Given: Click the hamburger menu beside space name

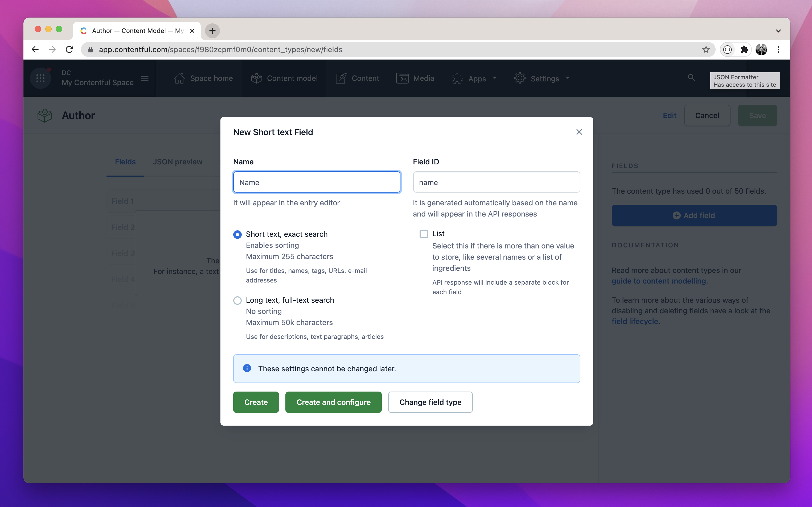Looking at the screenshot, I should click(x=145, y=78).
